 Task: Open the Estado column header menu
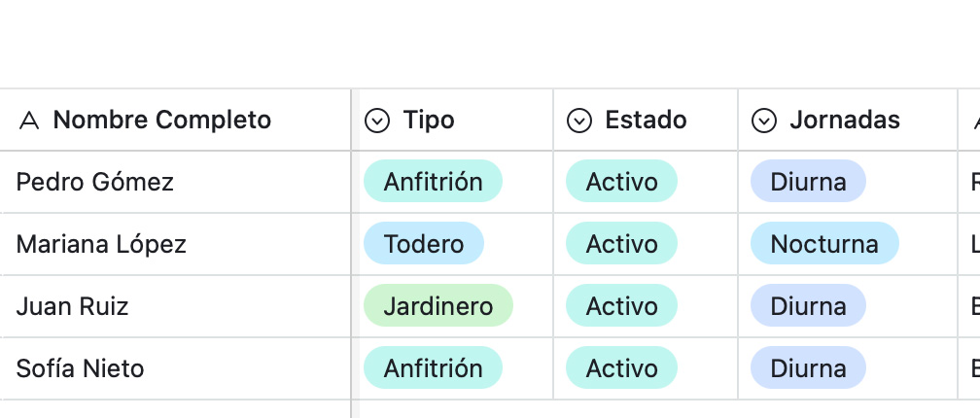pos(646,120)
